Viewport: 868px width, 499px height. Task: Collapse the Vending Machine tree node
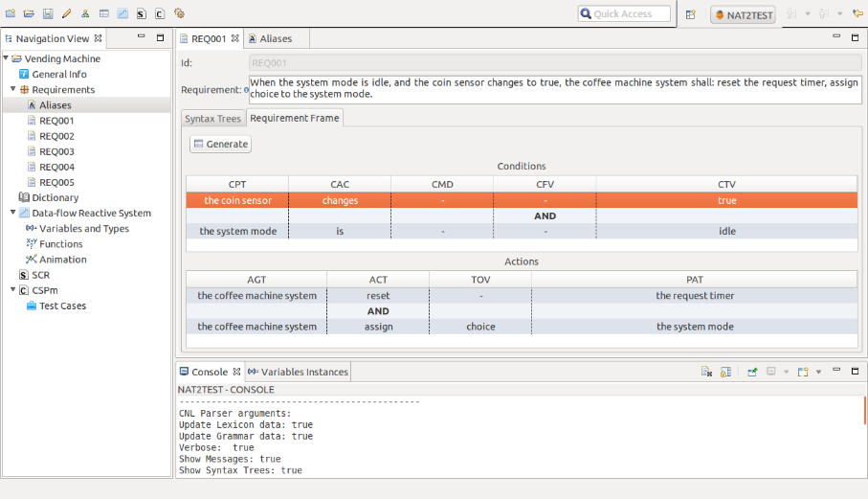coord(6,58)
